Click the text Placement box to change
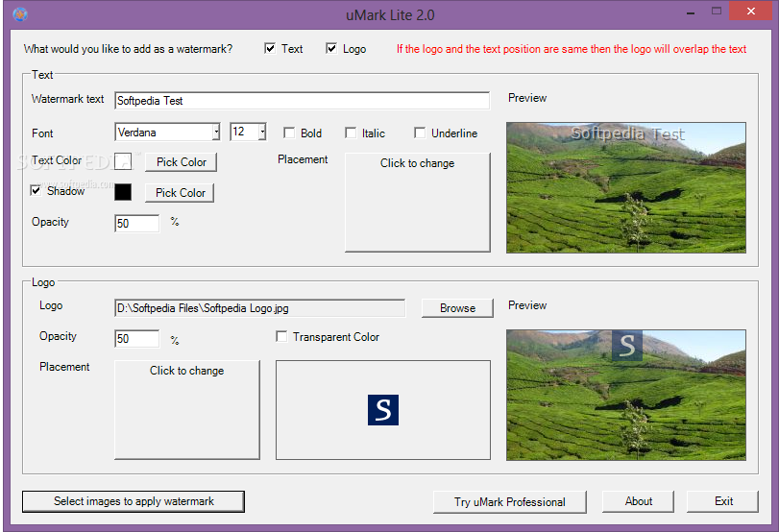The image size is (779, 532). [417, 203]
